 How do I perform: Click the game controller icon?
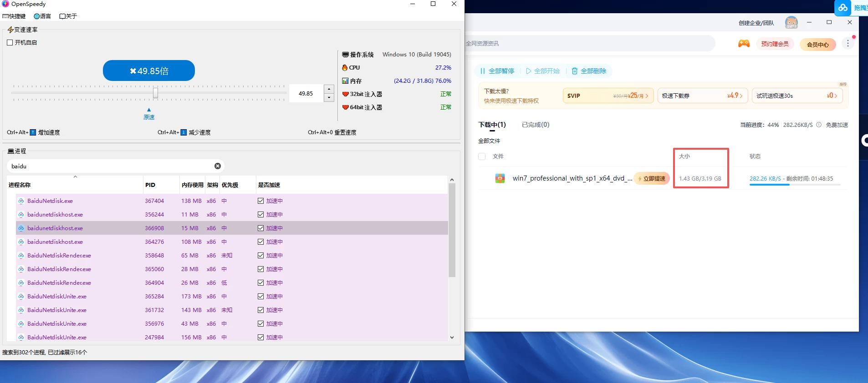[744, 44]
